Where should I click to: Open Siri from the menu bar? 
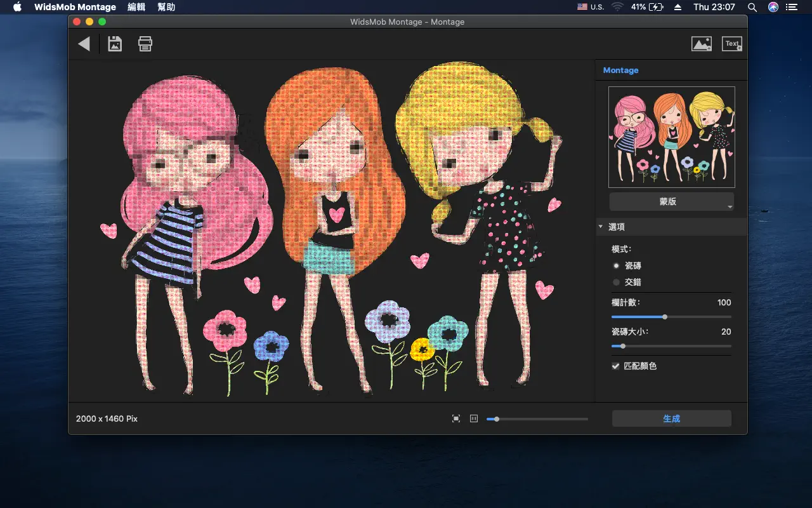pyautogui.click(x=773, y=7)
